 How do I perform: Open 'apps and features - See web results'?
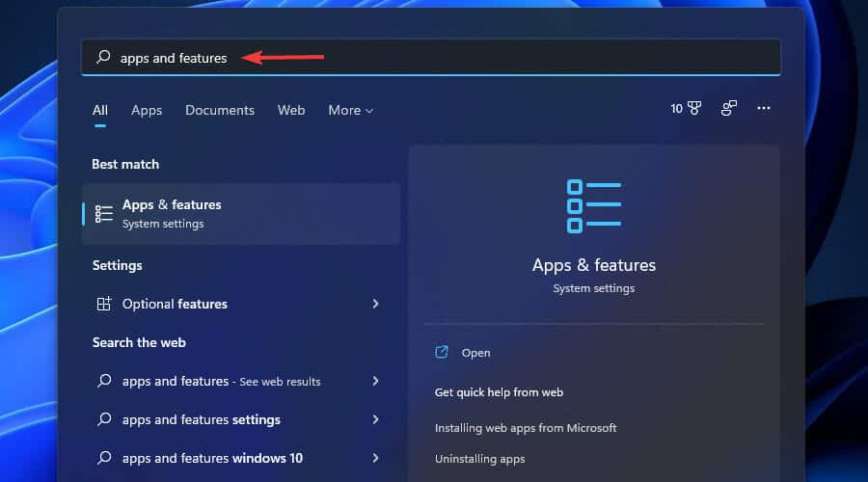click(x=241, y=381)
